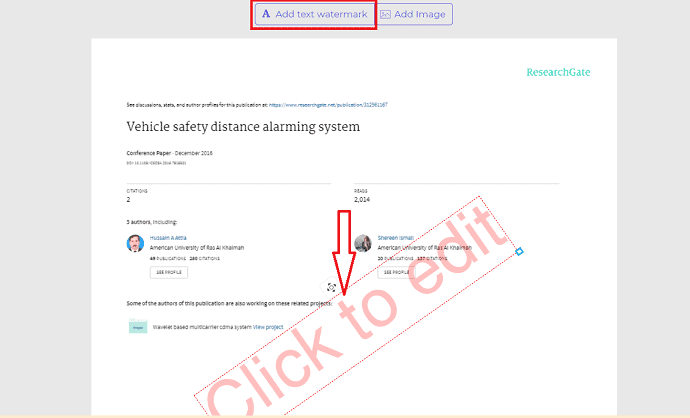This screenshot has width=690, height=418.
Task: Click 'Wavelet based multicarrier cdma system' project title
Action: [x=201, y=327]
